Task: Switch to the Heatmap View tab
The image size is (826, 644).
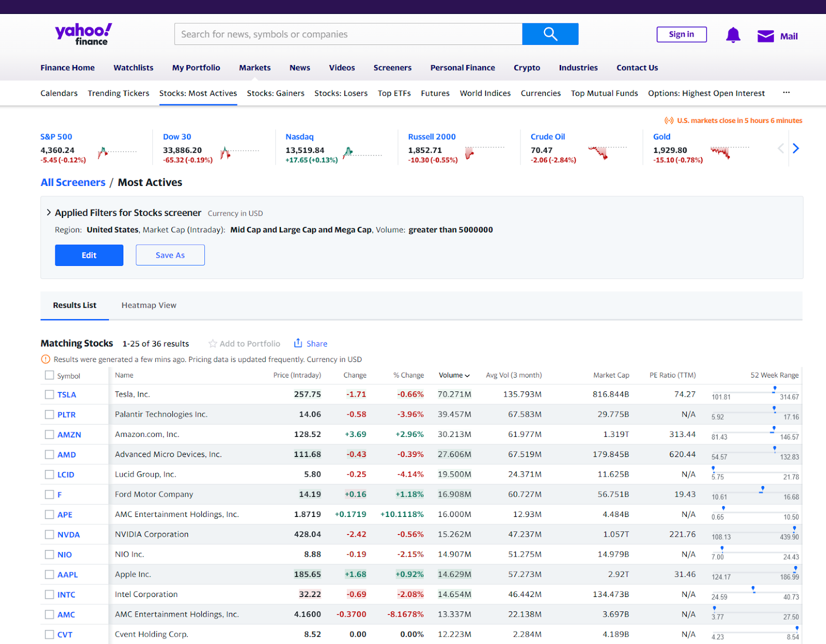Action: 149,305
